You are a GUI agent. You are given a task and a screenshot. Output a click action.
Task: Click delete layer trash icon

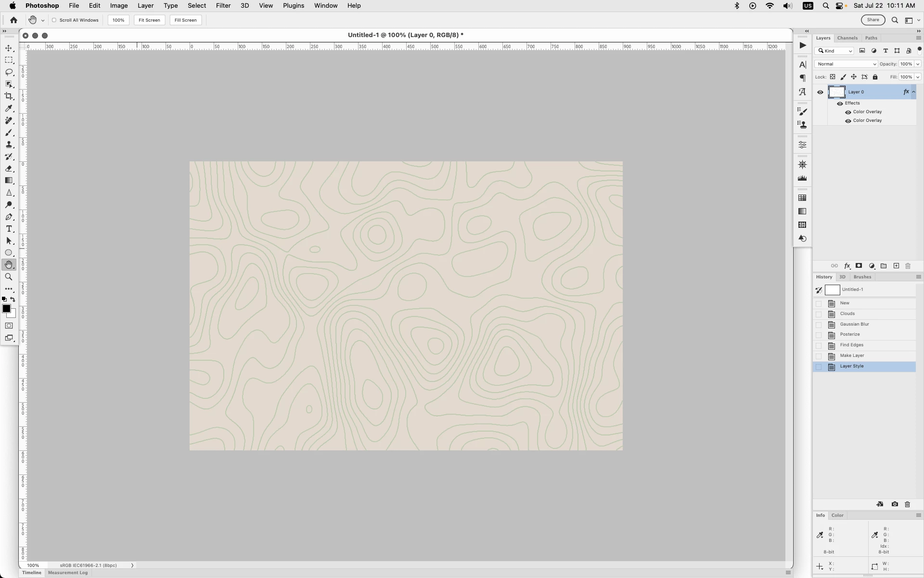[x=908, y=266]
